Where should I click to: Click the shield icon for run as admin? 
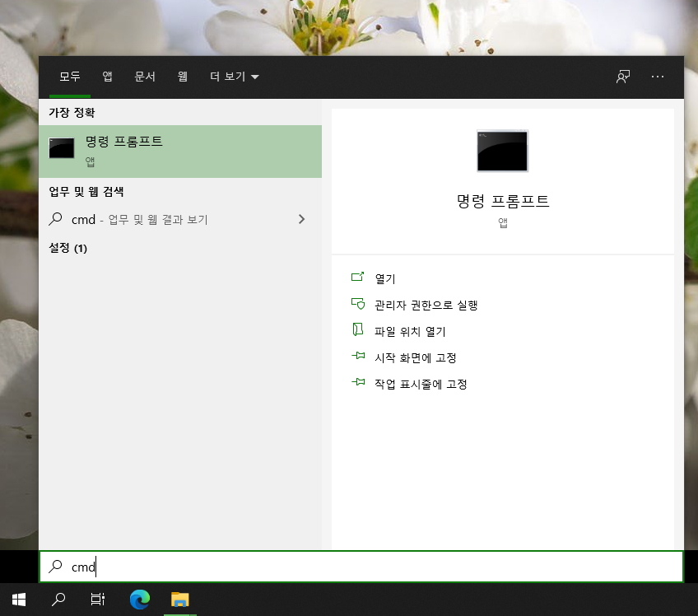(358, 304)
